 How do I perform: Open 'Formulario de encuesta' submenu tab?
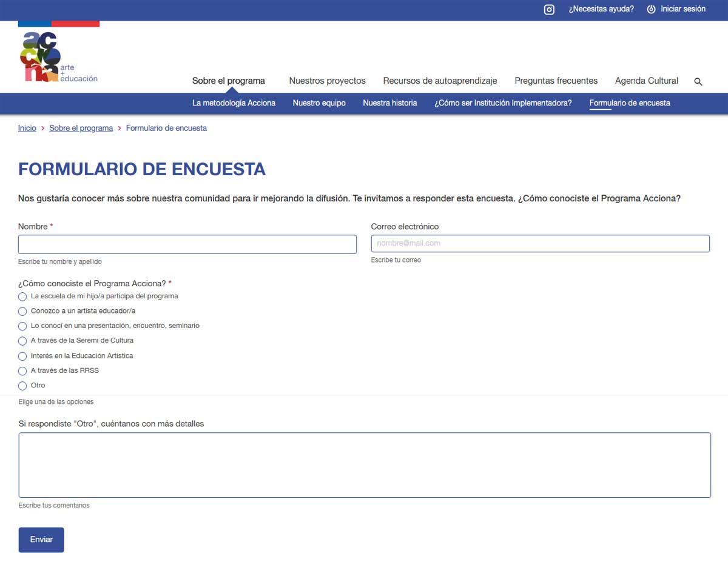(630, 103)
